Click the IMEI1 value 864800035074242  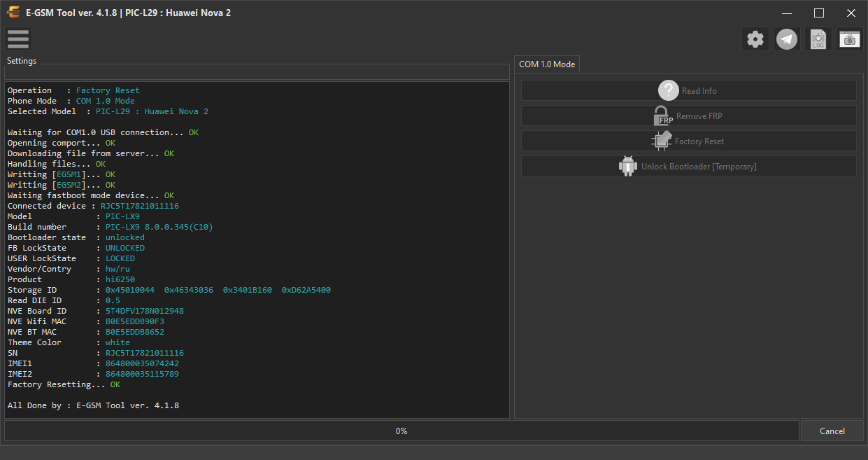pos(142,363)
